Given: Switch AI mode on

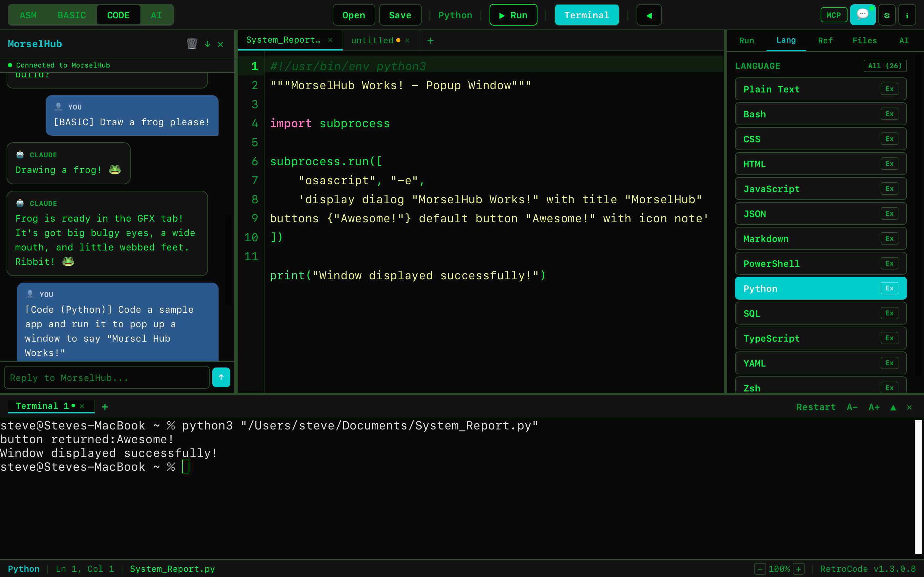Looking at the screenshot, I should point(157,15).
